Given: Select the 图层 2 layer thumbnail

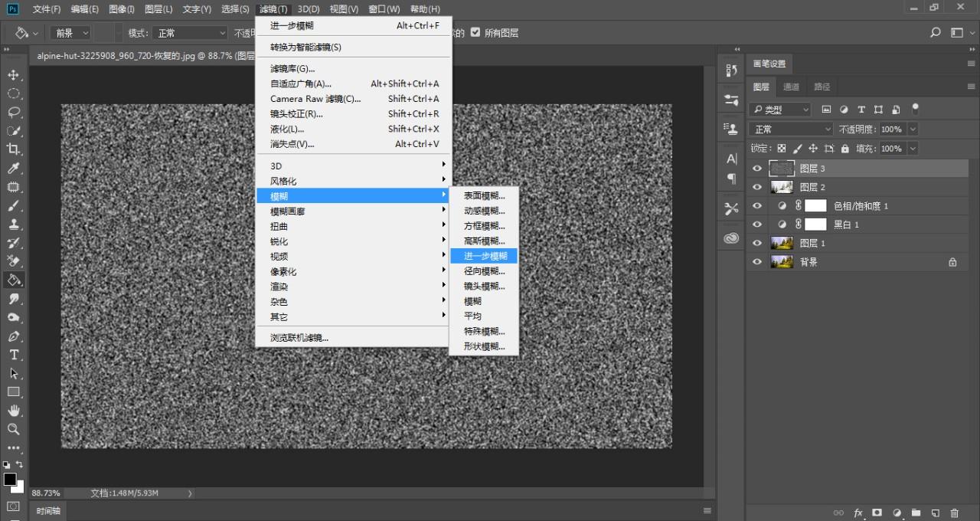Looking at the screenshot, I should (x=782, y=187).
